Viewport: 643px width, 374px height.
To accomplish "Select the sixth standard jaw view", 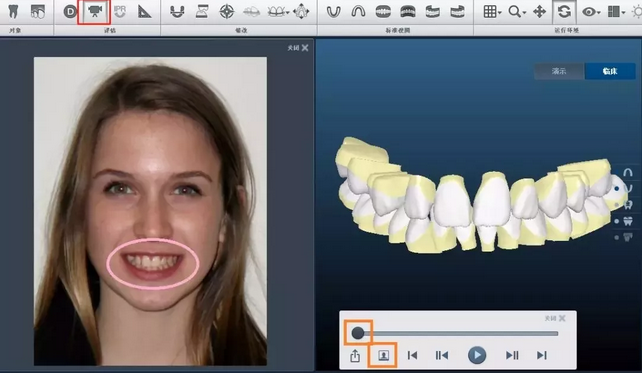I will point(457,12).
